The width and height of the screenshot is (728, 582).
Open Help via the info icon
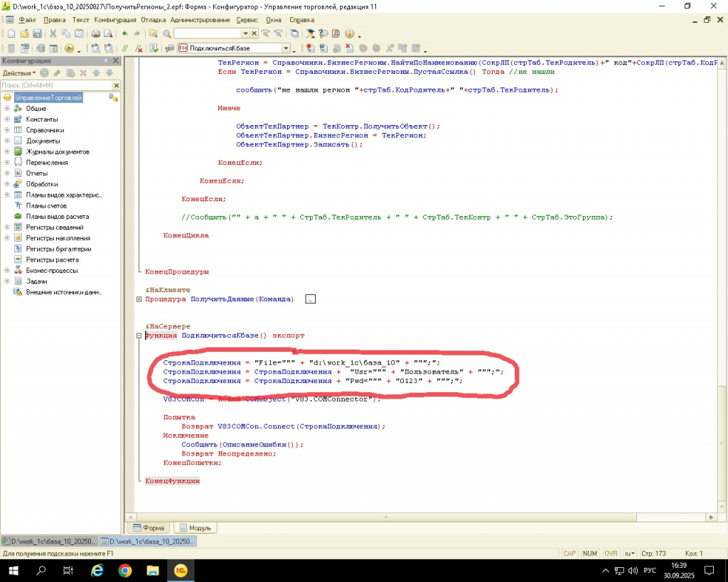point(349,34)
